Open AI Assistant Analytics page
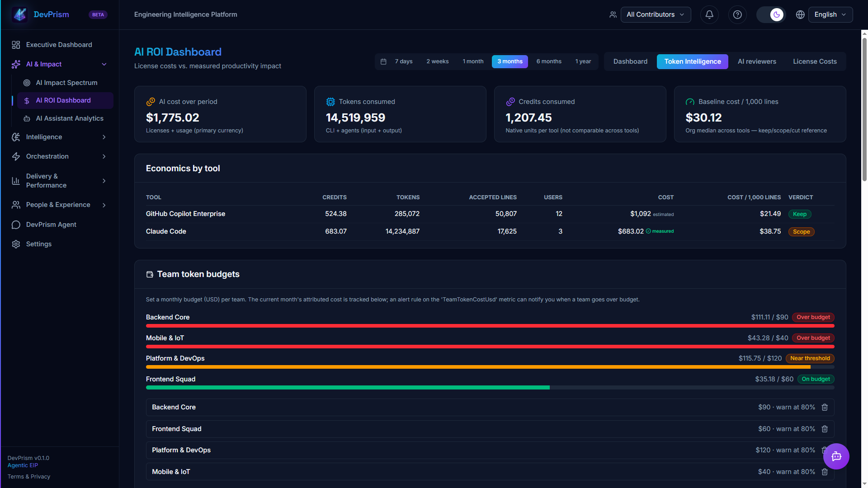 [66, 118]
